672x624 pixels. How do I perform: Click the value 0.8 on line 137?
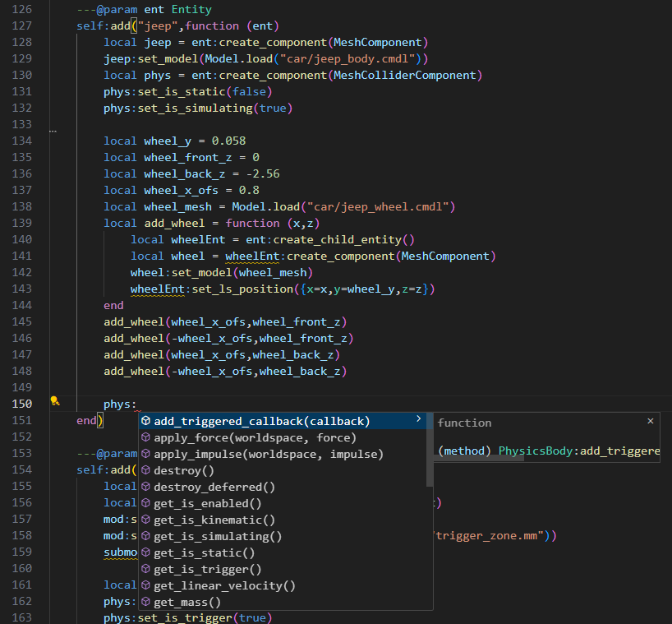pos(249,191)
